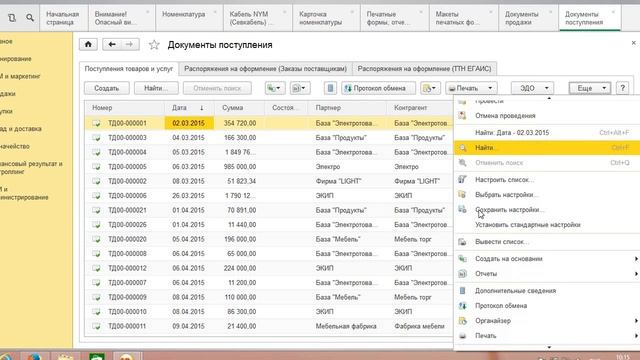Screen dimensions: 640x360
Task: Click the posted icon of ТД00-000002
Action: coord(96,181)
